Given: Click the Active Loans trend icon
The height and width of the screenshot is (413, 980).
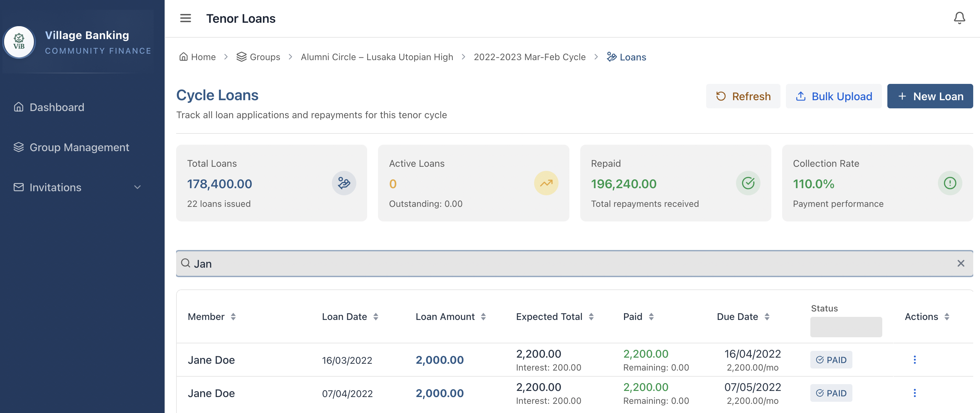Looking at the screenshot, I should [x=546, y=183].
